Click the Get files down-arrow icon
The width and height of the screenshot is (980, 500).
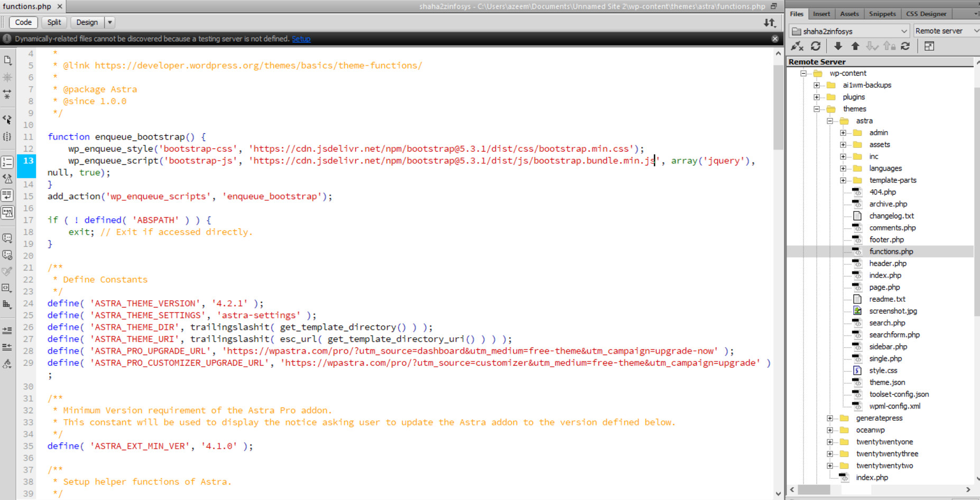tap(838, 47)
